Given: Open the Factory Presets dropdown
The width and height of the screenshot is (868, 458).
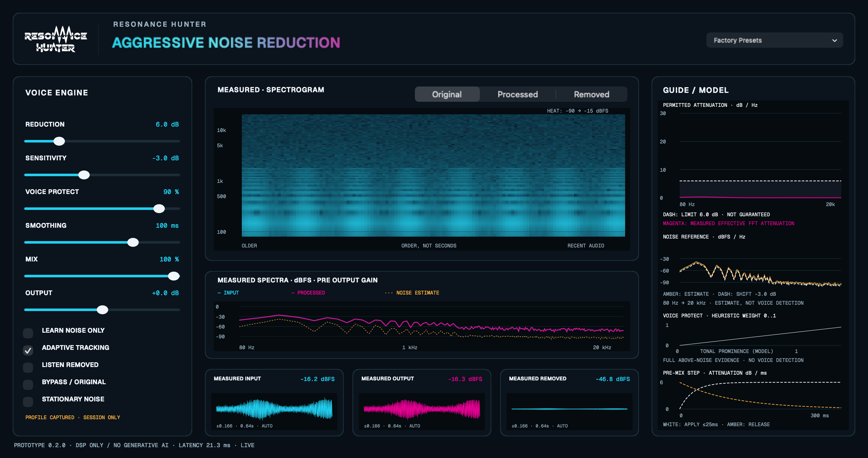Looking at the screenshot, I should 774,40.
